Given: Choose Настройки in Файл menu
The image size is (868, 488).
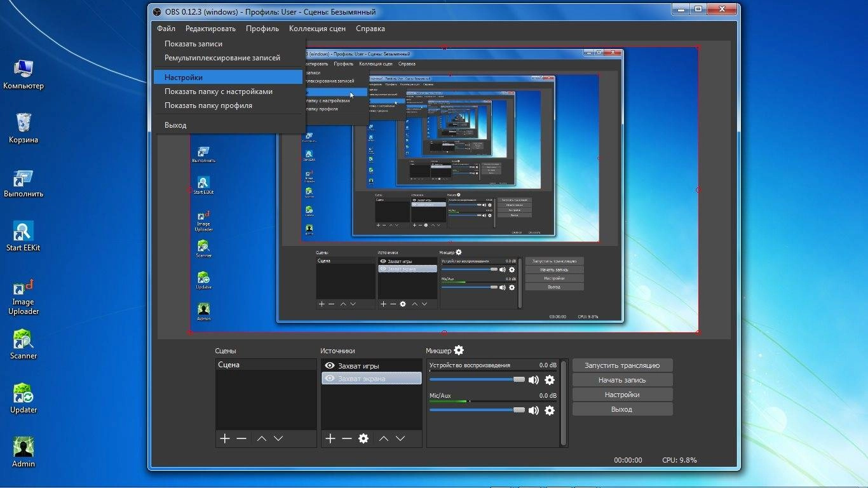Looking at the screenshot, I should pyautogui.click(x=228, y=78).
